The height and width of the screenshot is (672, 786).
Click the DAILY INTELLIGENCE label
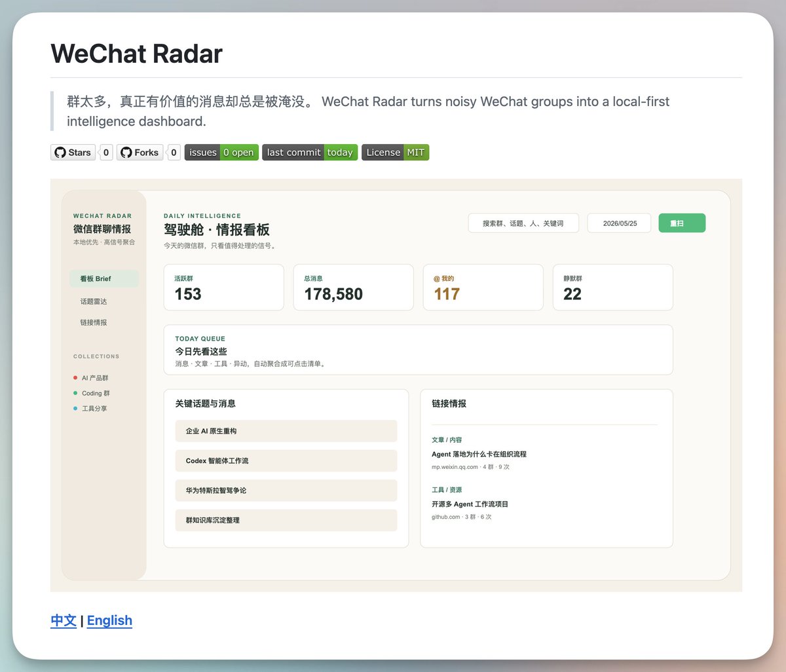coord(202,215)
